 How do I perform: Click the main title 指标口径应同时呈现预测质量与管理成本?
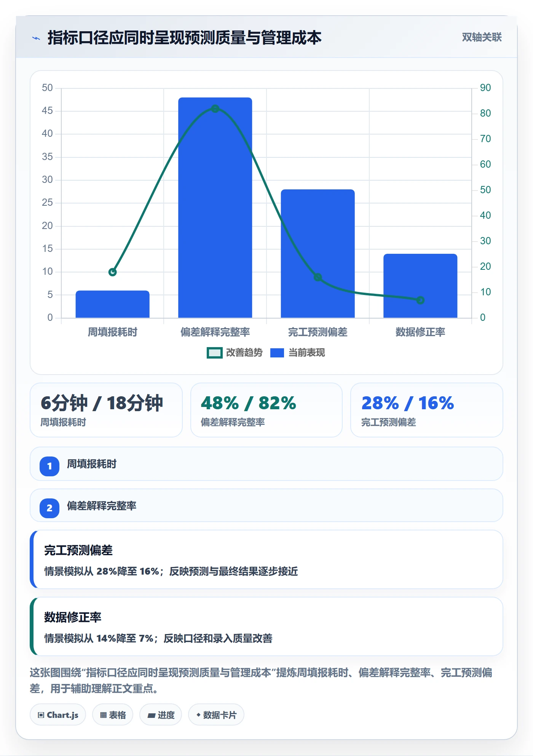[x=185, y=38]
